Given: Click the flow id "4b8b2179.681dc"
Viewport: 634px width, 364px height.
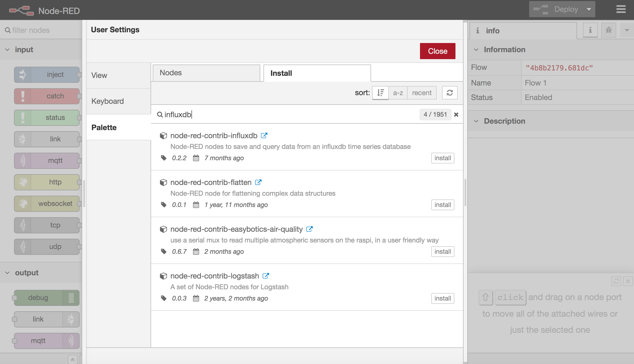Looking at the screenshot, I should click(559, 68).
